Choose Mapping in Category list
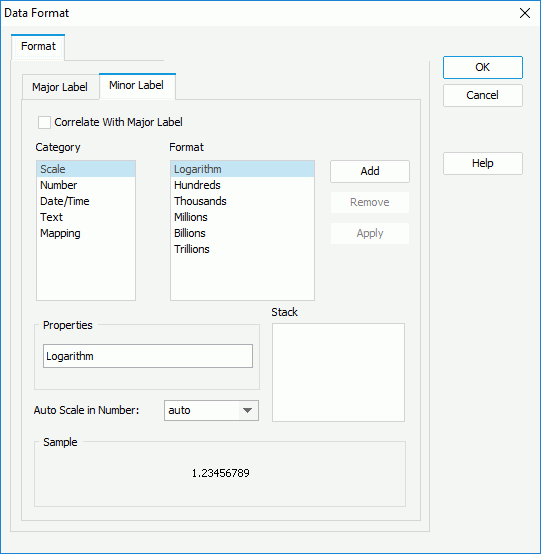 point(86,233)
